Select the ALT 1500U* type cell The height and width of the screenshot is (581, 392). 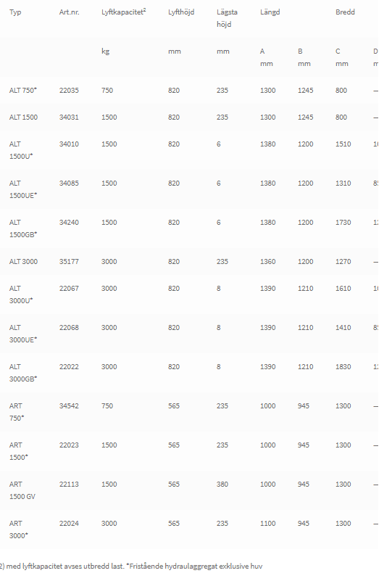tap(21, 150)
